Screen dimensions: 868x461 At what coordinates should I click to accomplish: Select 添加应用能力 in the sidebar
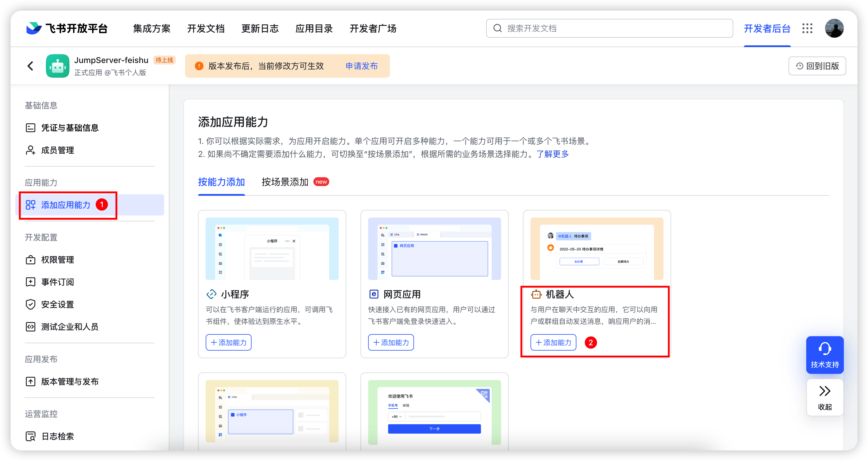(x=90, y=205)
